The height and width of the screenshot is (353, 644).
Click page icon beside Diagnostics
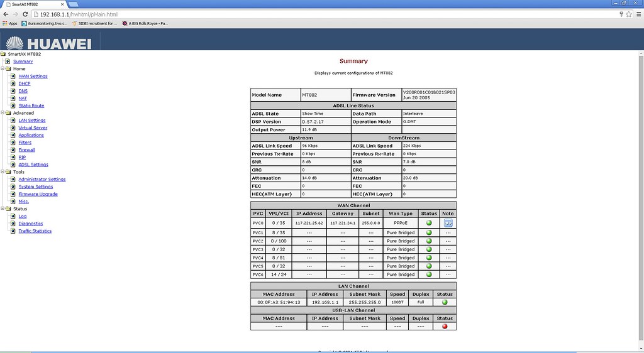(13, 224)
